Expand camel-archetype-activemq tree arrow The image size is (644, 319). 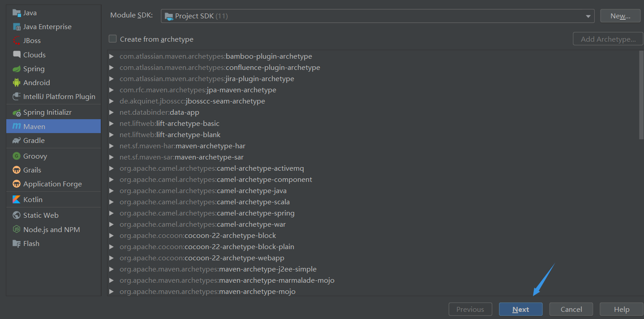[x=112, y=168]
